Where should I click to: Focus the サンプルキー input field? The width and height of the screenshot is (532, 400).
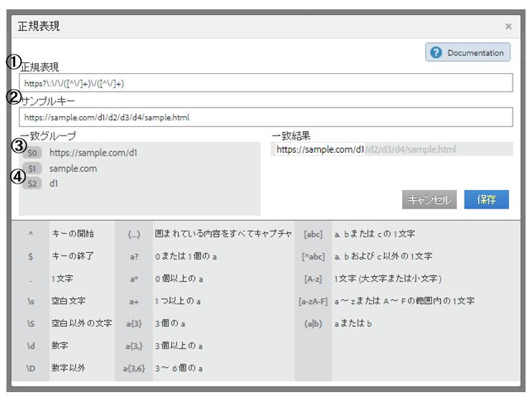pyautogui.click(x=265, y=117)
